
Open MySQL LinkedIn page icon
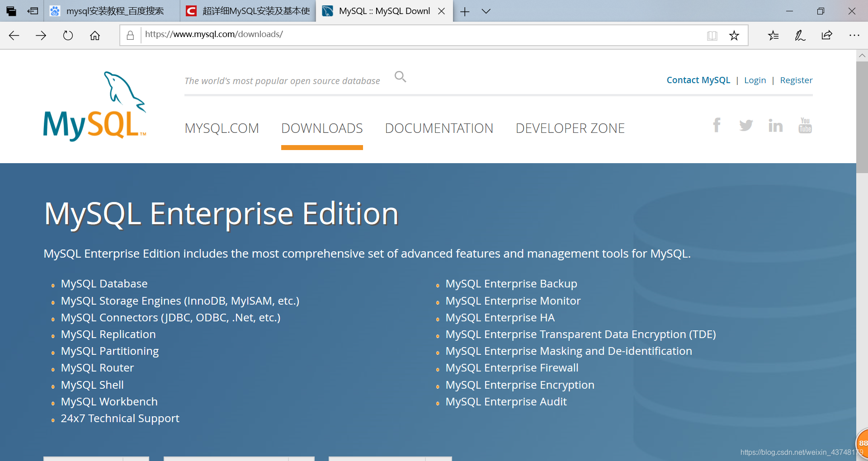(775, 125)
